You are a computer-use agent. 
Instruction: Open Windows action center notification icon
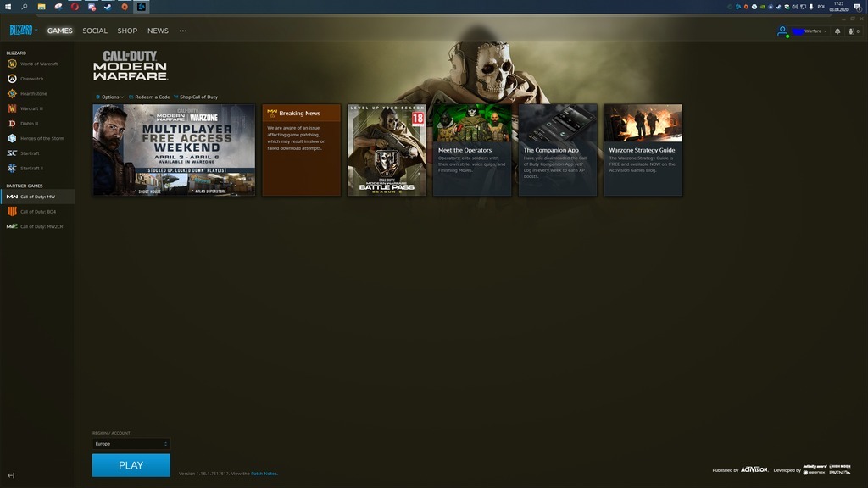858,7
